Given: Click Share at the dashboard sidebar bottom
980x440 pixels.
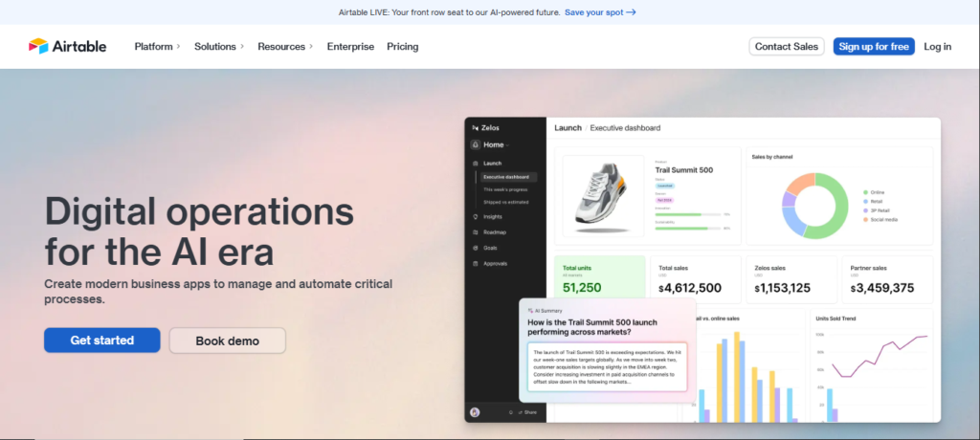Looking at the screenshot, I should (x=528, y=412).
